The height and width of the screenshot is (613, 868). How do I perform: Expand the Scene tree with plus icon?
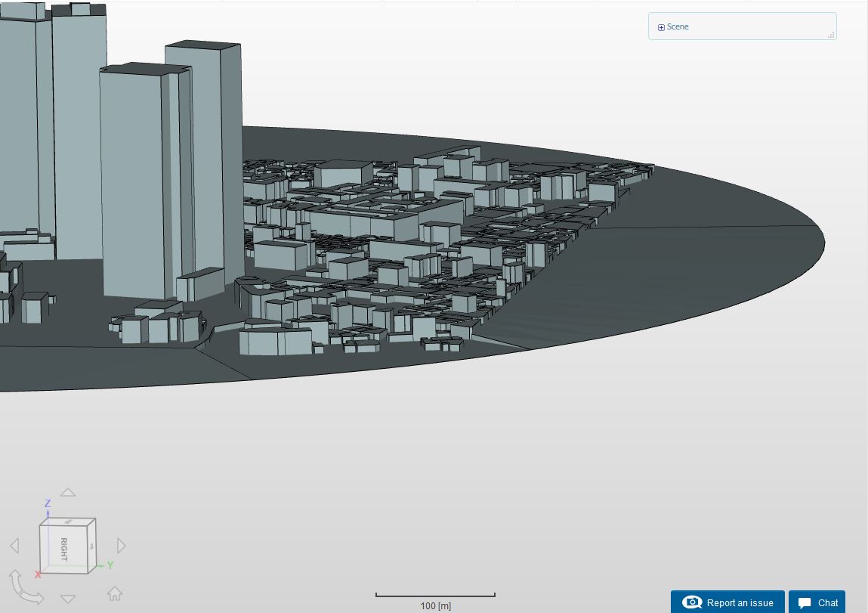coord(661,27)
